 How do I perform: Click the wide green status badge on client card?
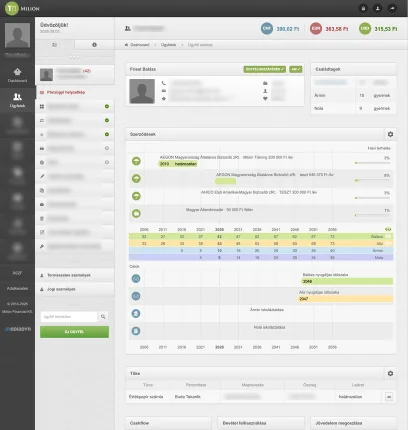265,69
